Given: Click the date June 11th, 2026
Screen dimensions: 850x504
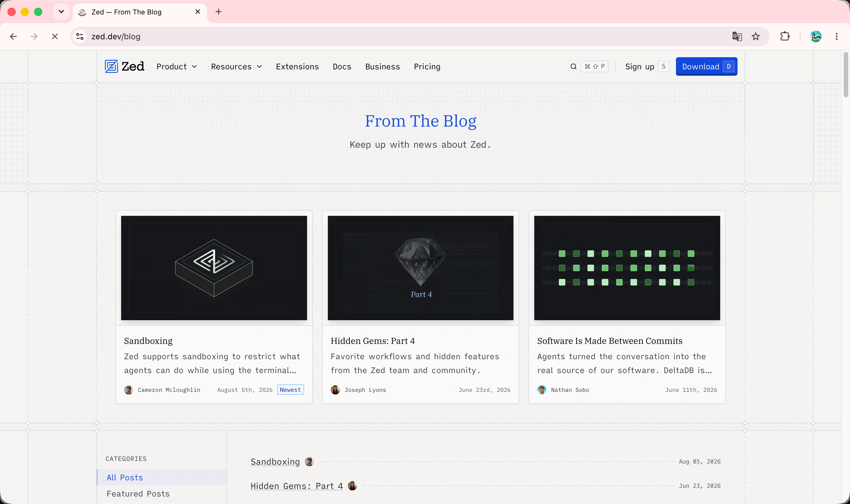Looking at the screenshot, I should click(691, 390).
